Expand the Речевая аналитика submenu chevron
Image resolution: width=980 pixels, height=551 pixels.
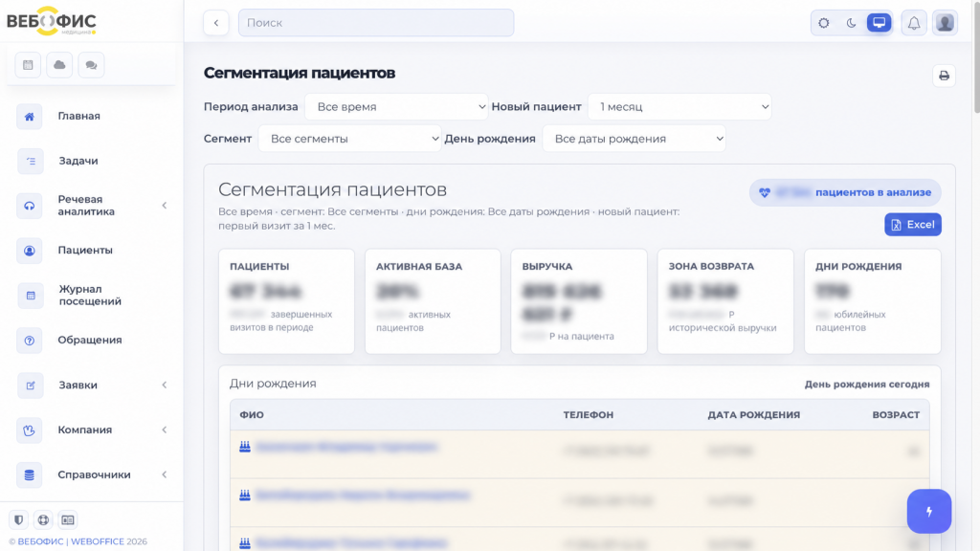point(165,206)
